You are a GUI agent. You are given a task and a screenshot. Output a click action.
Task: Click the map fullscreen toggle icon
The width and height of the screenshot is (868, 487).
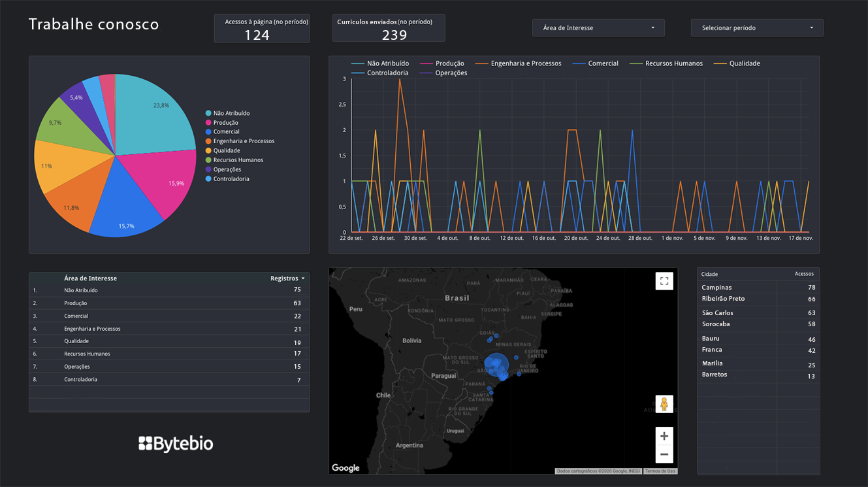coord(664,280)
